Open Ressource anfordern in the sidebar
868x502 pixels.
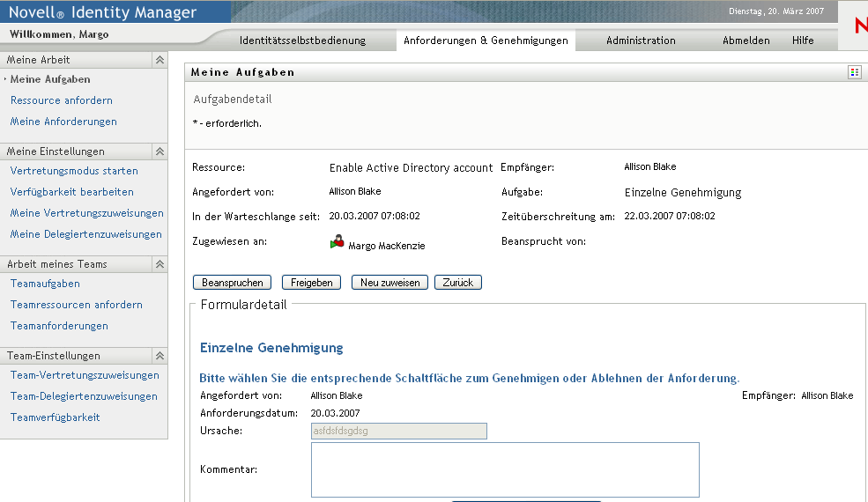tap(62, 100)
